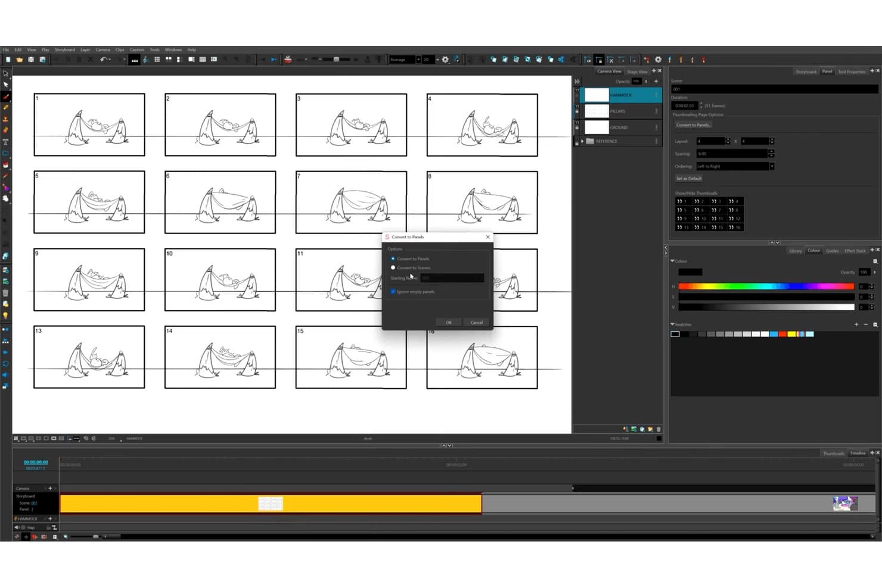882x588 pixels.
Task: Click the Convert to Panels... button in Panel tab
Action: [x=693, y=125]
